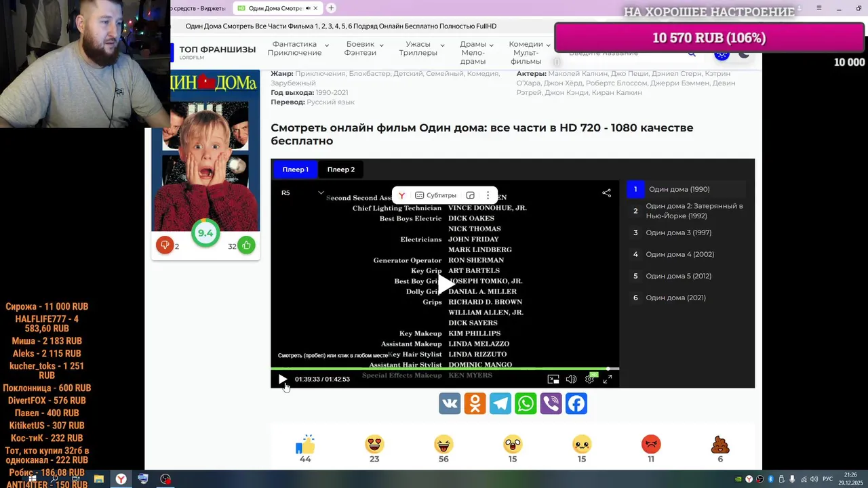The width and height of the screenshot is (868, 488).
Task: Mute the player volume speaker icon
Action: (571, 380)
